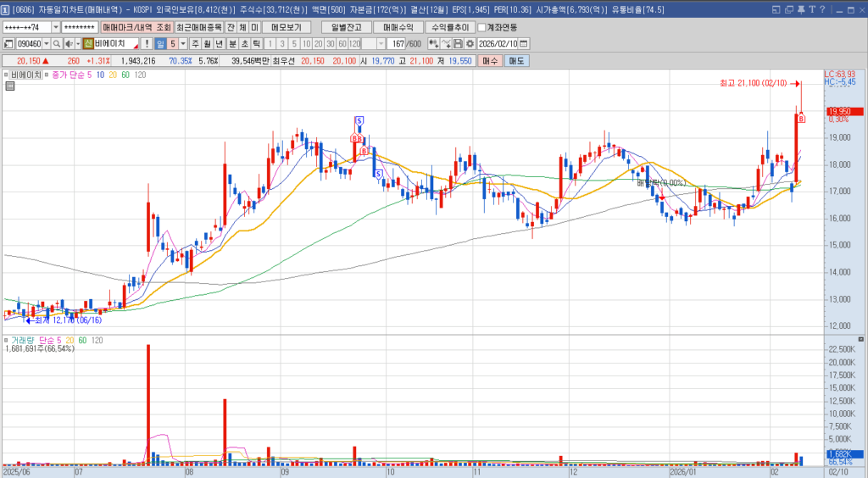Viewport: 868px width, 478px height.
Task: Click the 매수 buy button
Action: (x=490, y=61)
